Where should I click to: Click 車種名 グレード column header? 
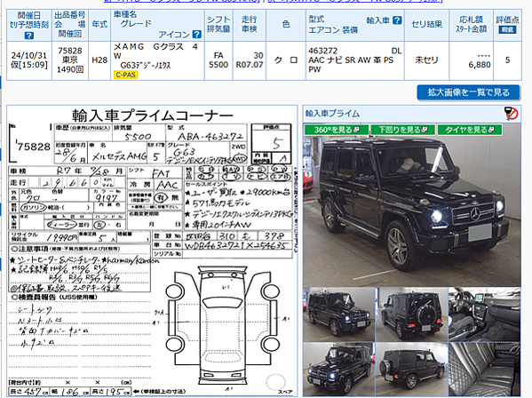click(x=157, y=24)
